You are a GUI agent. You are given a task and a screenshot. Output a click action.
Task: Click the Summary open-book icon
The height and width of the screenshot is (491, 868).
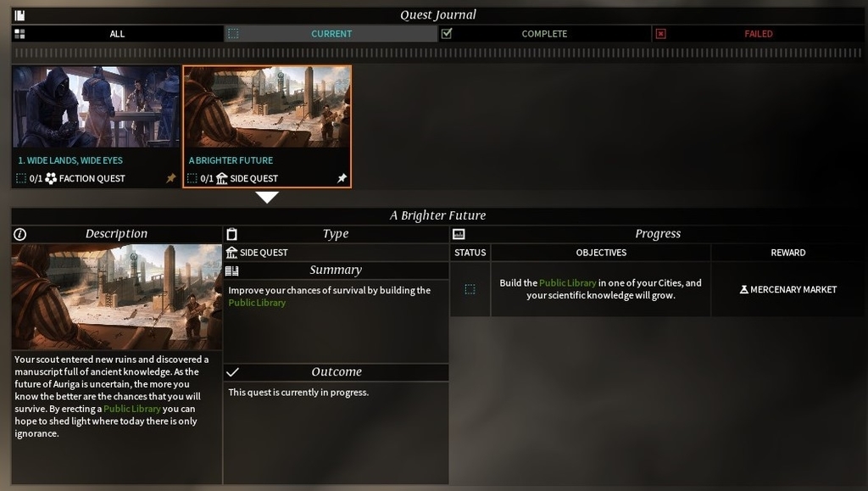[232, 271]
